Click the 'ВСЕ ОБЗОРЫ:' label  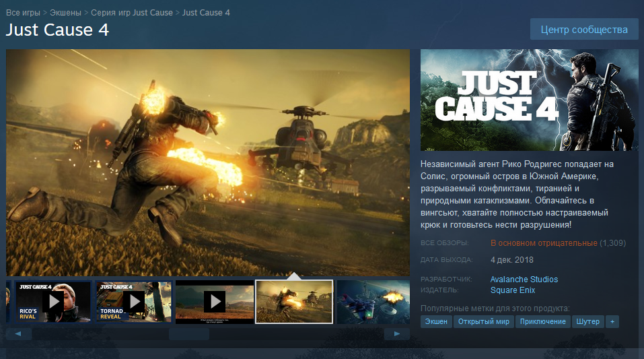point(444,243)
